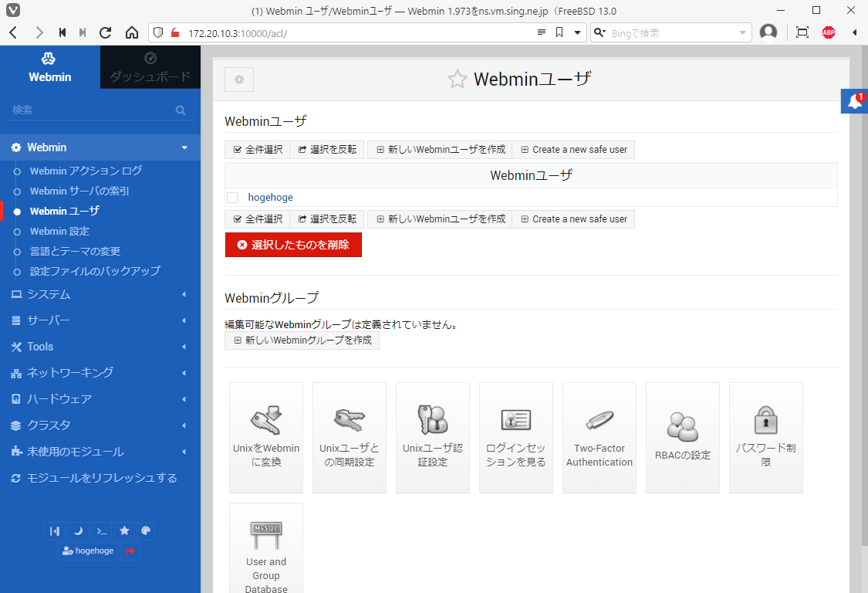Screen dimensions: 868x593
Task: Click into the Bing search field
Action: point(673,33)
